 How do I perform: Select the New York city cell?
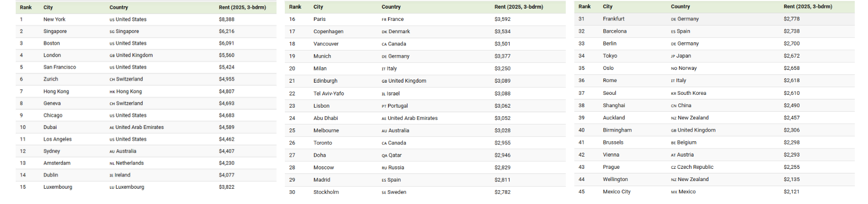point(55,19)
